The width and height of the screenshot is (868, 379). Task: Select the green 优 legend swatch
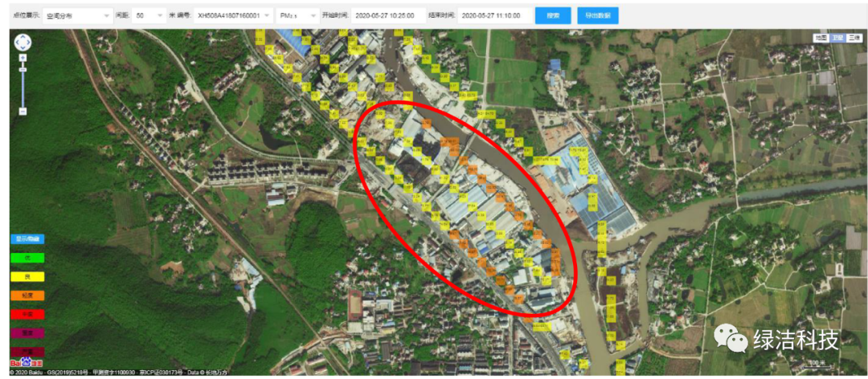point(27,257)
